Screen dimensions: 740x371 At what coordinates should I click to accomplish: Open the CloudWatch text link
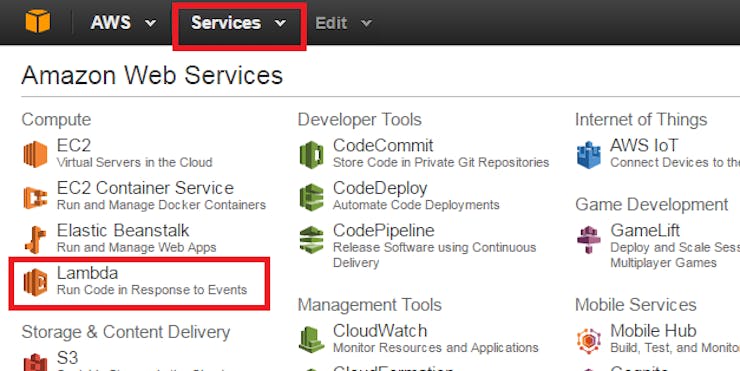point(380,330)
